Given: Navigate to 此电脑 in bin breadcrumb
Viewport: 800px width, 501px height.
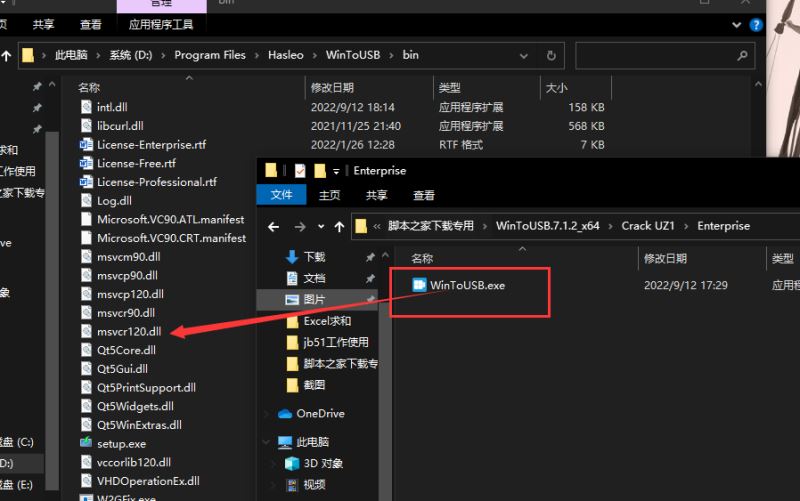Looking at the screenshot, I should (x=71, y=55).
